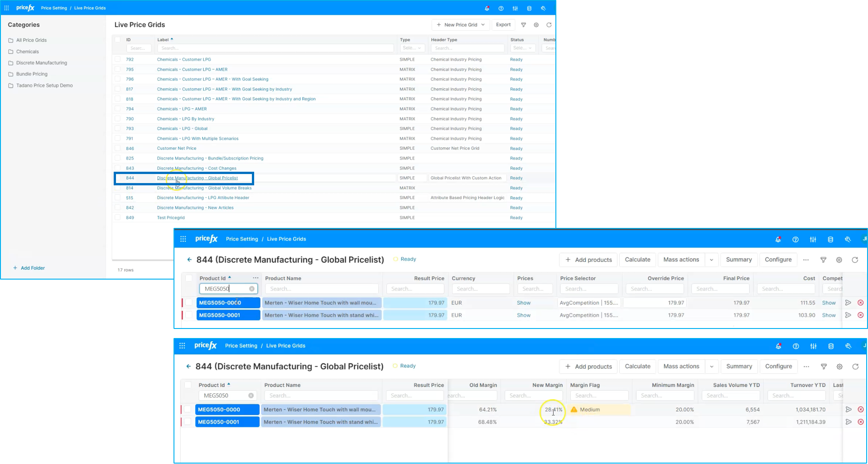Select the Bundle Pricing category folder
Viewport: 868px width, 464px height.
[x=32, y=74]
